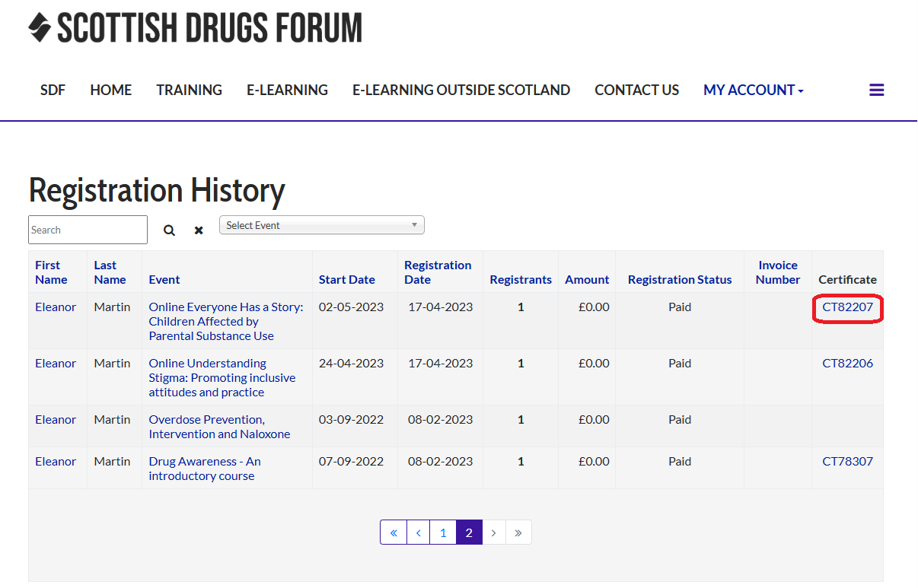Open the E-LEARNING OUTSIDE SCOTLAND menu
Screen dimensions: 918x588
461,90
